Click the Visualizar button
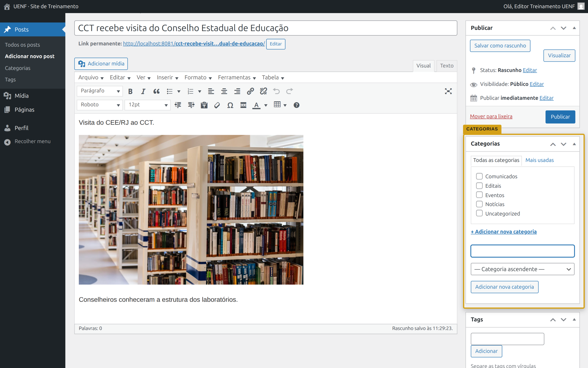The image size is (588, 368). click(559, 55)
